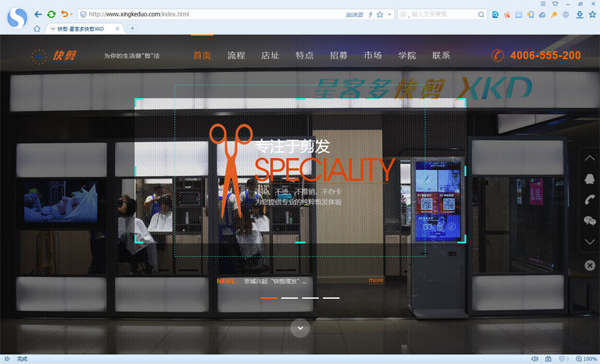Viewport: 600px width, 364px height.
Task: Open favorites with the blue star icon
Action: (592, 14)
